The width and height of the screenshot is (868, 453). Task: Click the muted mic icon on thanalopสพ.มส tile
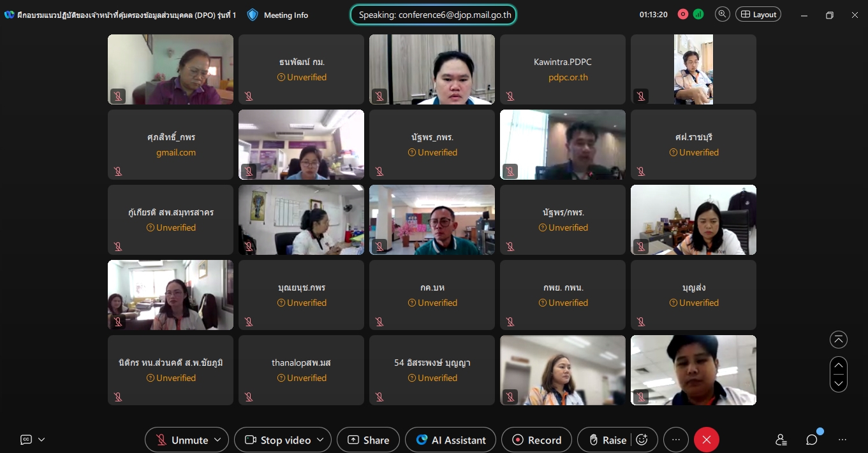coord(249,397)
